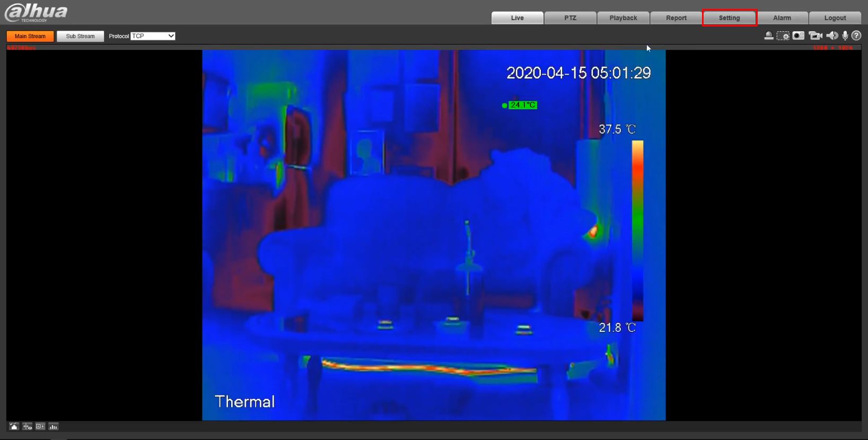
Task: Click the alarm beacon icon
Action: pos(768,36)
